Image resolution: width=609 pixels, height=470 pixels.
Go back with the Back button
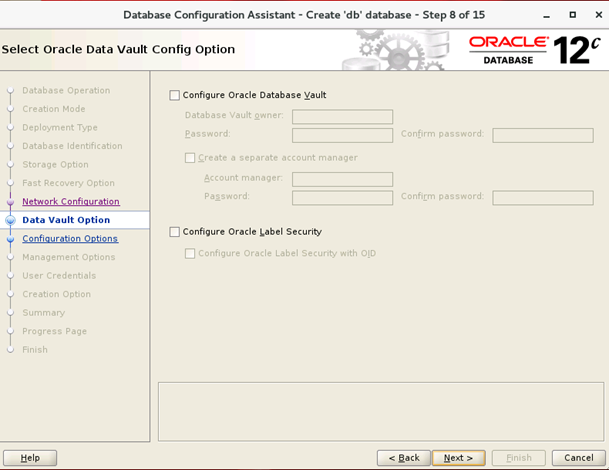pyautogui.click(x=404, y=458)
